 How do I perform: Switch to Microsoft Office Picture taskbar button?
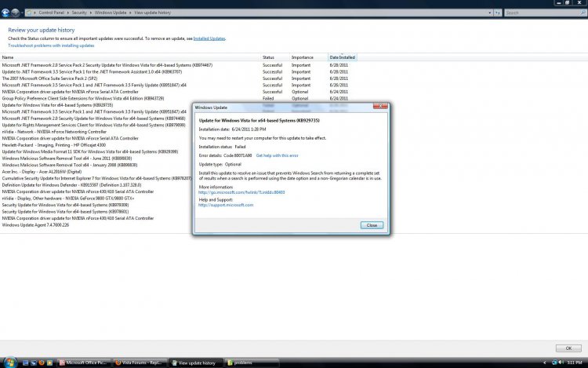(84, 363)
